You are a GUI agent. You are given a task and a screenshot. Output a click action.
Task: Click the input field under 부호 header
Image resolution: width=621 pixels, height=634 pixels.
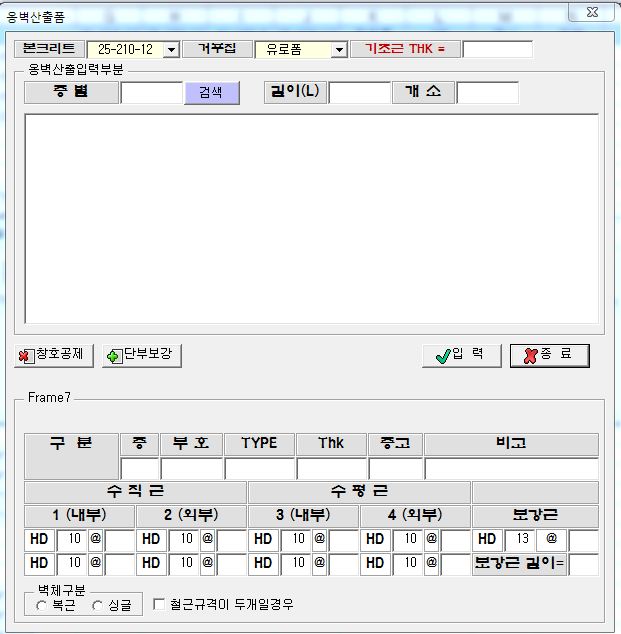tap(192, 469)
